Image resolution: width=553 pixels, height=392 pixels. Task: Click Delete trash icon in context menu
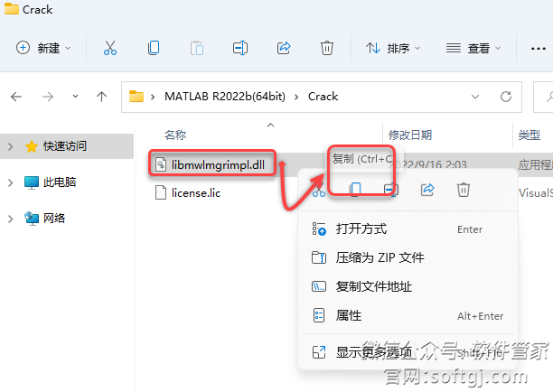click(464, 190)
